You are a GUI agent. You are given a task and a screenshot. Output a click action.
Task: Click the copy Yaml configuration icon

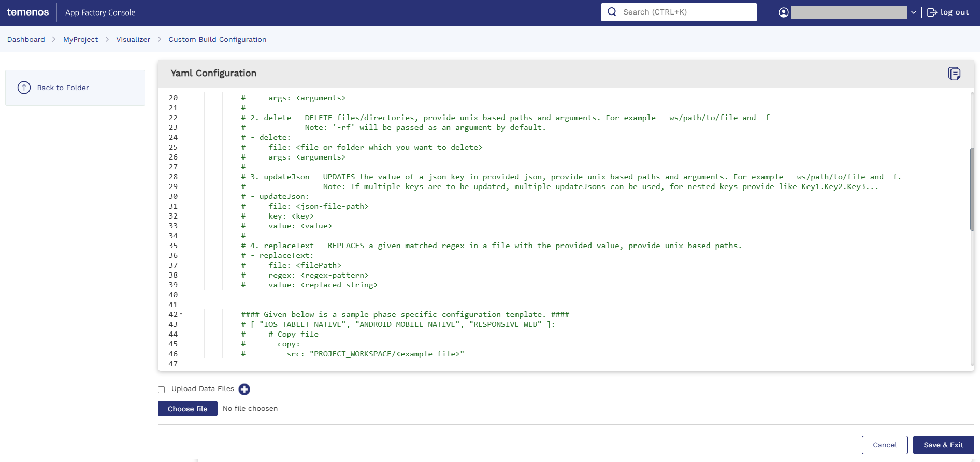[x=954, y=74]
